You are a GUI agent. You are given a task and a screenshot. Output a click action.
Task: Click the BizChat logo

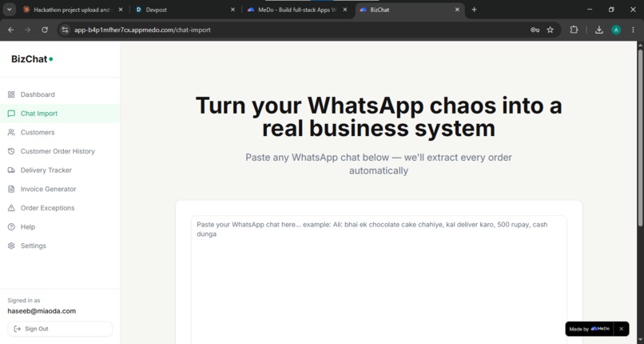[x=32, y=59]
